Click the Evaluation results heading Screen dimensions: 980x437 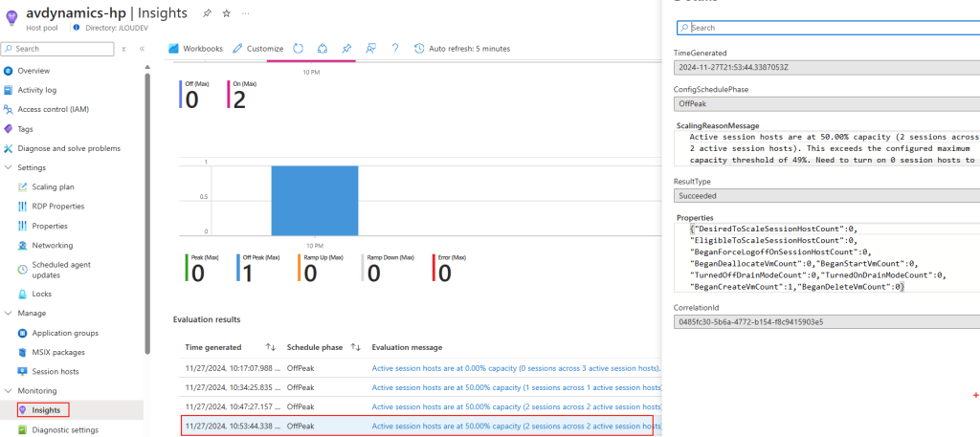click(207, 319)
